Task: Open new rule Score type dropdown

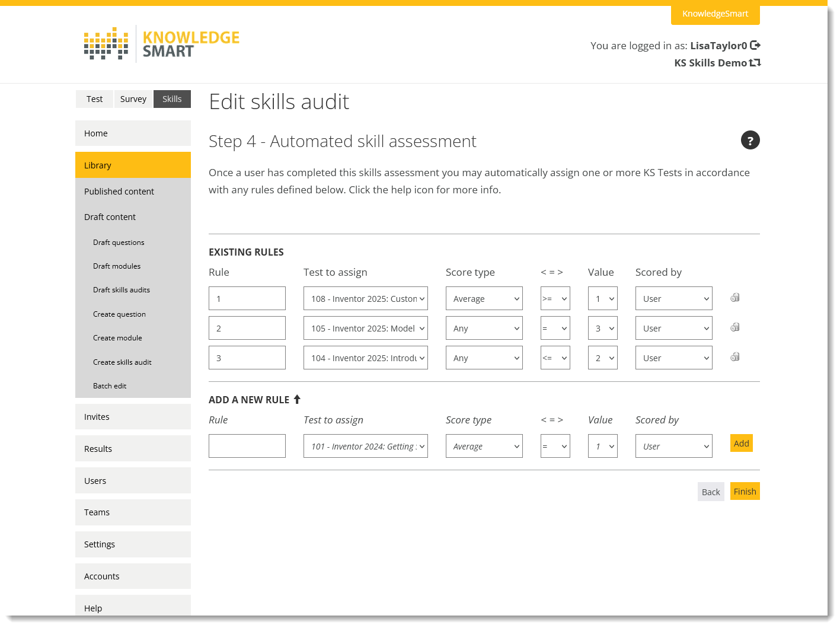Action: pos(484,446)
